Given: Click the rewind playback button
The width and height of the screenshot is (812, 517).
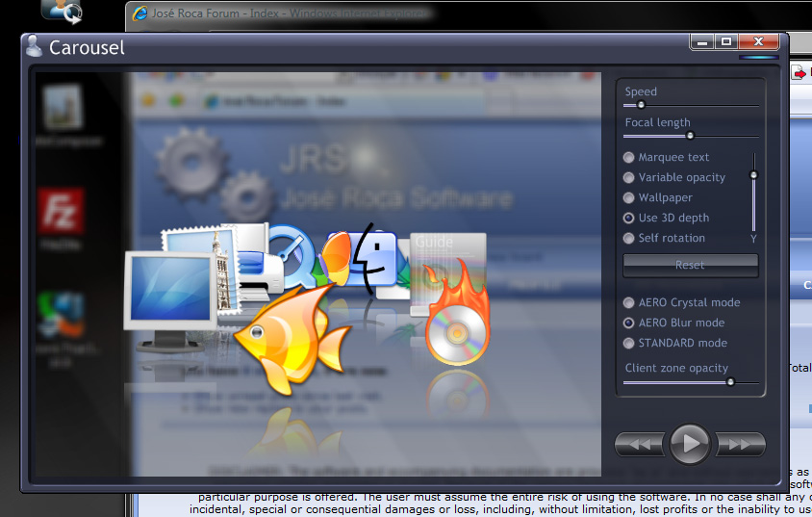Looking at the screenshot, I should coord(640,445).
